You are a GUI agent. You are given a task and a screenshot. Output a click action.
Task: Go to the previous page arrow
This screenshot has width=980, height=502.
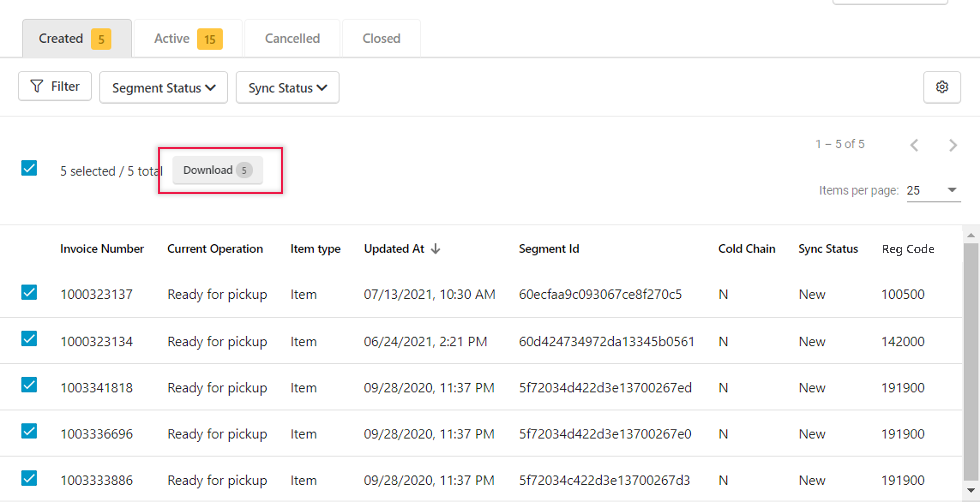coord(914,145)
